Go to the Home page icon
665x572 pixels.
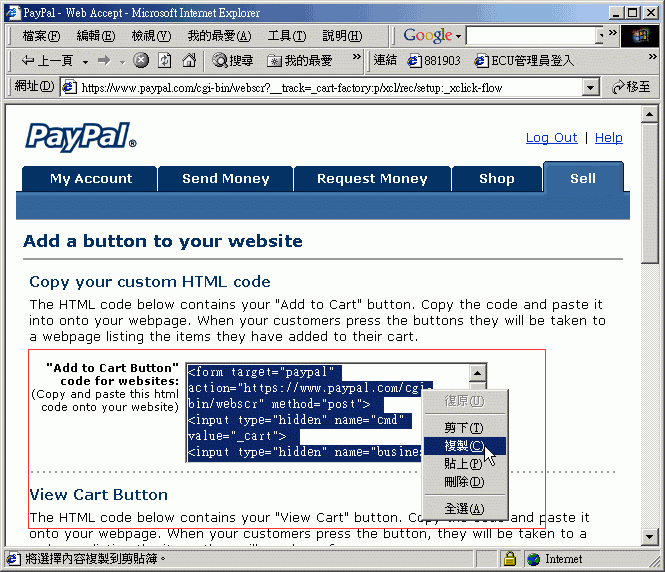click(189, 61)
